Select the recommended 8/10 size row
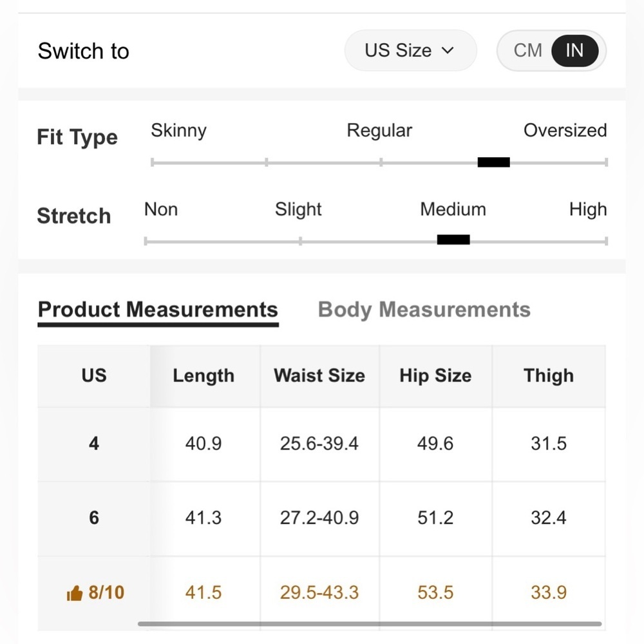Viewport: 644px width, 644px height. [x=321, y=593]
